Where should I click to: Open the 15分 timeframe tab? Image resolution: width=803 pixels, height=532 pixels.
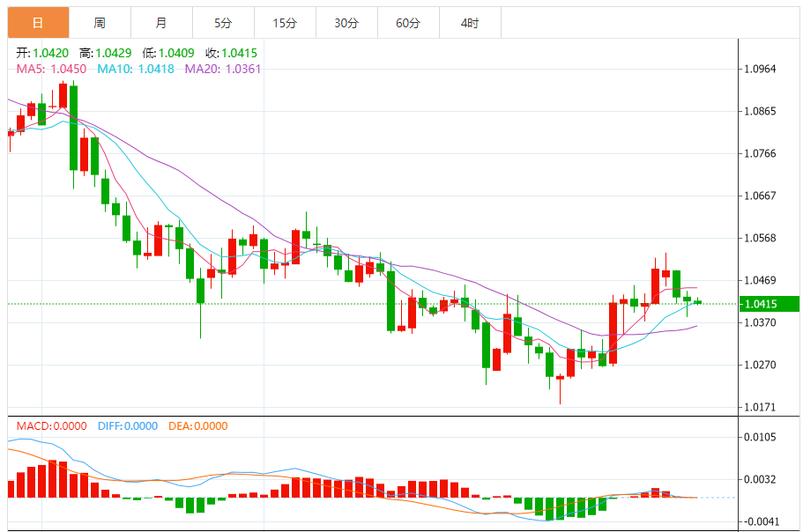(x=286, y=23)
